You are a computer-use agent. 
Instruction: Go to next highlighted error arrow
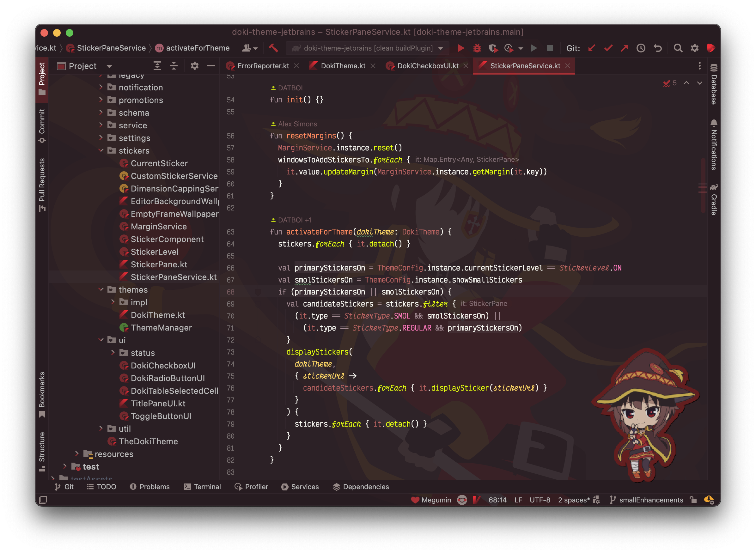click(700, 83)
